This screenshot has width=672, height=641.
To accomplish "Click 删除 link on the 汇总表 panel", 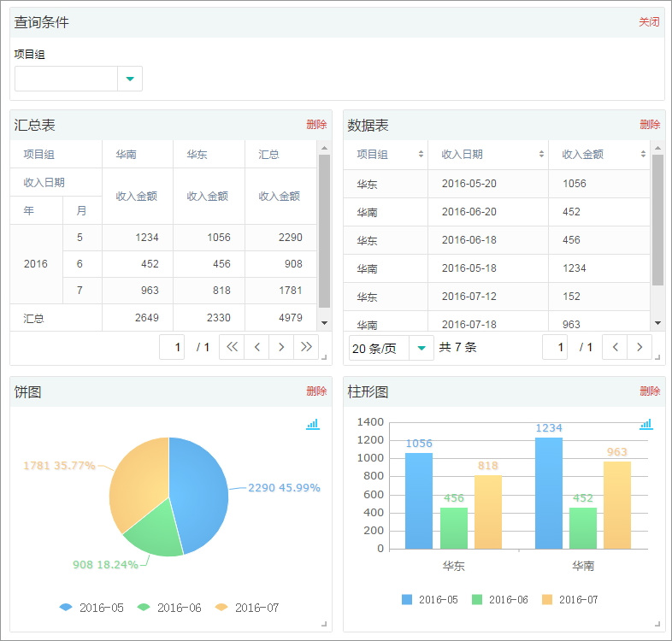I will point(316,125).
